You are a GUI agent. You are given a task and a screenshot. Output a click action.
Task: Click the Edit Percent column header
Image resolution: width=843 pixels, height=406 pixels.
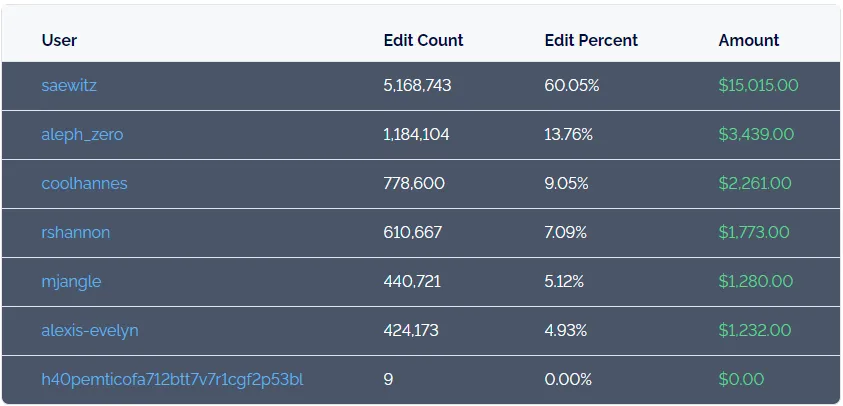click(591, 40)
